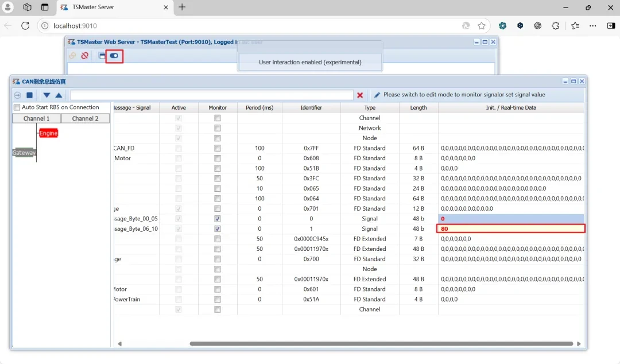The image size is (620, 364).
Task: Select the Gateway node in tree
Action: (24, 153)
